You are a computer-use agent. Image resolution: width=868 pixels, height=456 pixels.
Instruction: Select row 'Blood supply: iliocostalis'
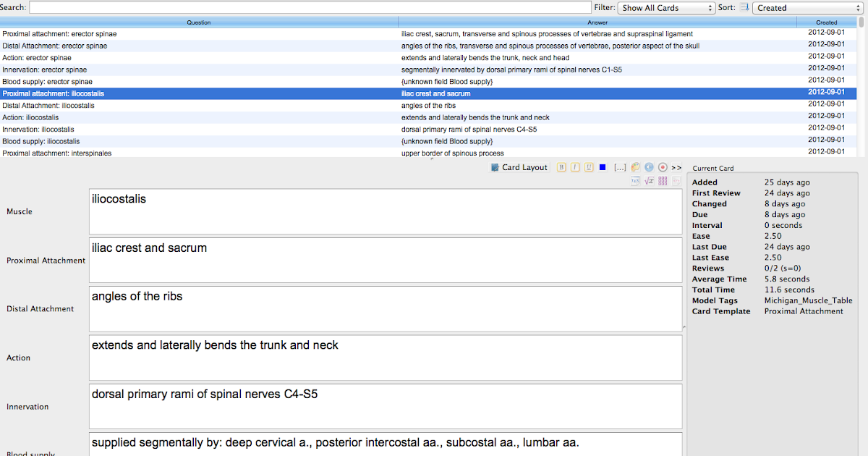pyautogui.click(x=428, y=141)
